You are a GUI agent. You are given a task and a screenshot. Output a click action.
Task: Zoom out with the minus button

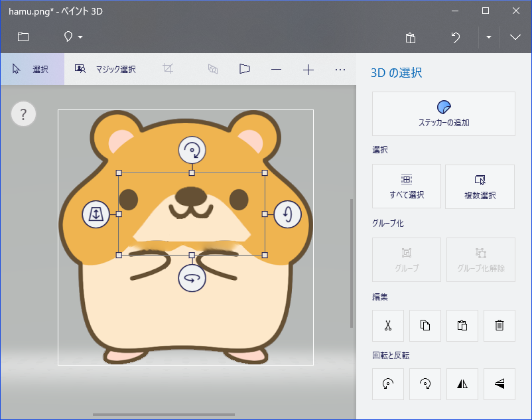[276, 70]
